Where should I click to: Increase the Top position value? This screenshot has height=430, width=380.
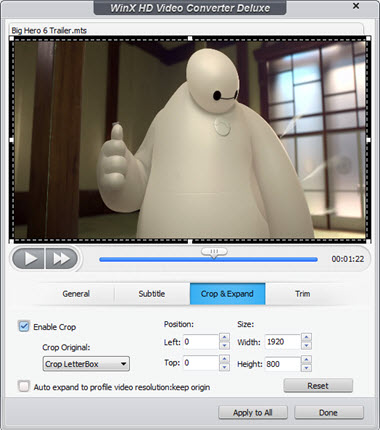(225, 359)
